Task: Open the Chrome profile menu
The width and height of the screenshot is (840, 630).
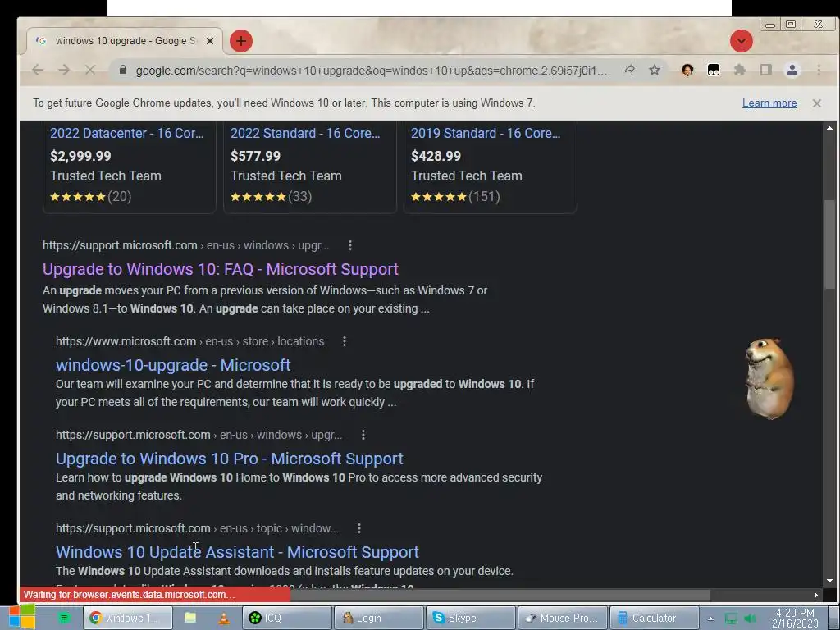Action: [792, 71]
